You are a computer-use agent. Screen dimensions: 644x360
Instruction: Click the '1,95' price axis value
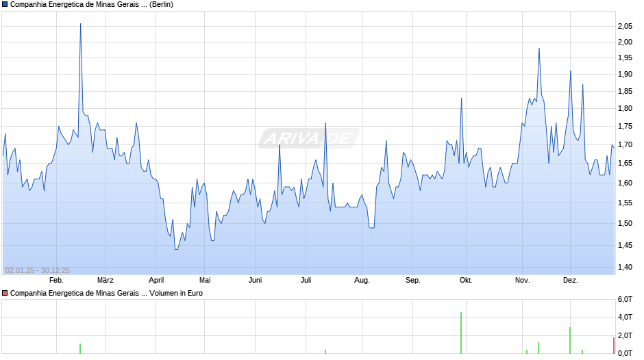pos(625,58)
